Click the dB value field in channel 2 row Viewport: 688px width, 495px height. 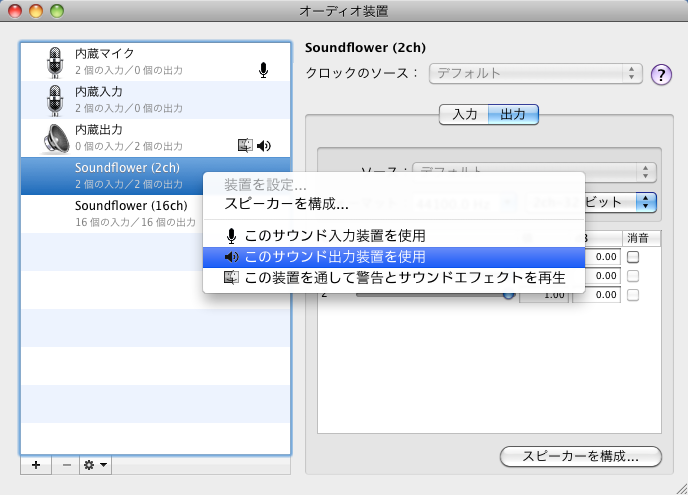[597, 295]
